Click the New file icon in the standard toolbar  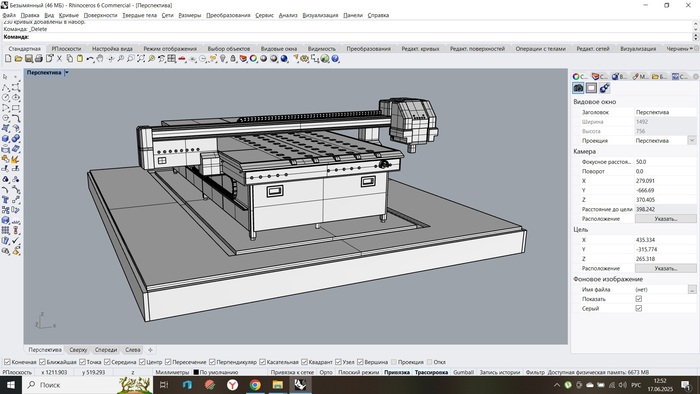(8, 58)
